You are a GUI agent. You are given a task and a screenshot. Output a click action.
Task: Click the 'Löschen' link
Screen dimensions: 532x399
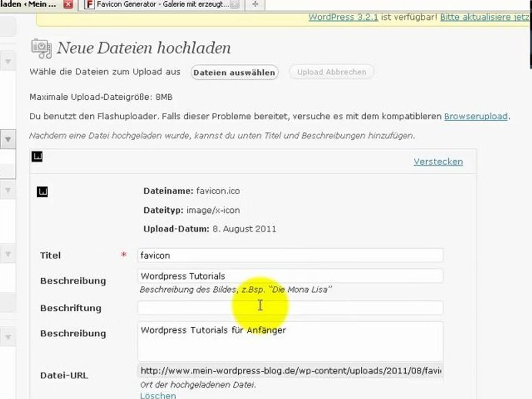(x=158, y=396)
